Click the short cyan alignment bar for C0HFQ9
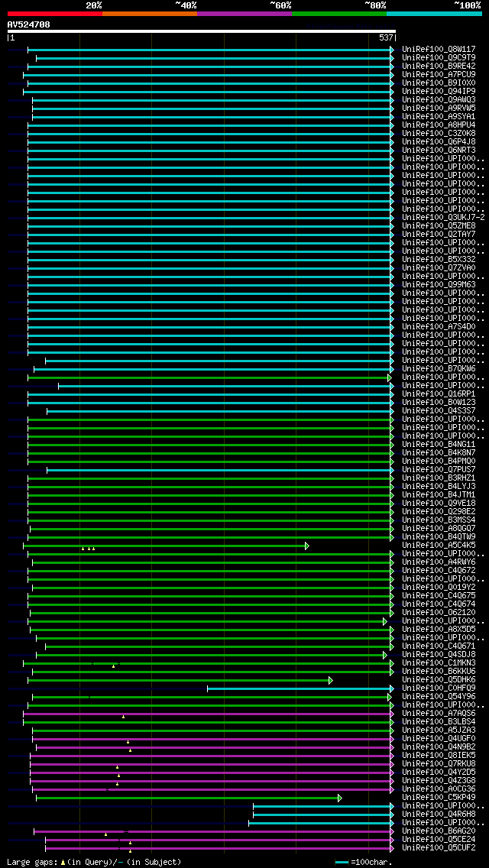Screen dimensions: 489x868 tap(300, 688)
